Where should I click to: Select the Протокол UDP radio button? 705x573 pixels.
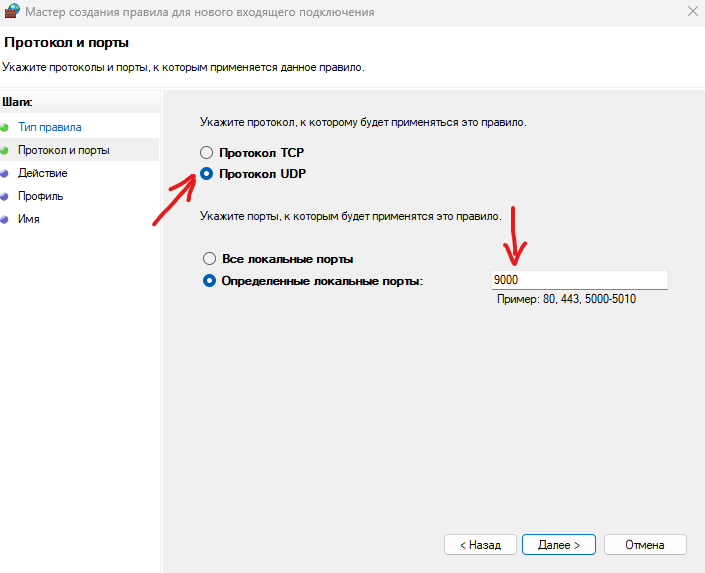pyautogui.click(x=206, y=174)
